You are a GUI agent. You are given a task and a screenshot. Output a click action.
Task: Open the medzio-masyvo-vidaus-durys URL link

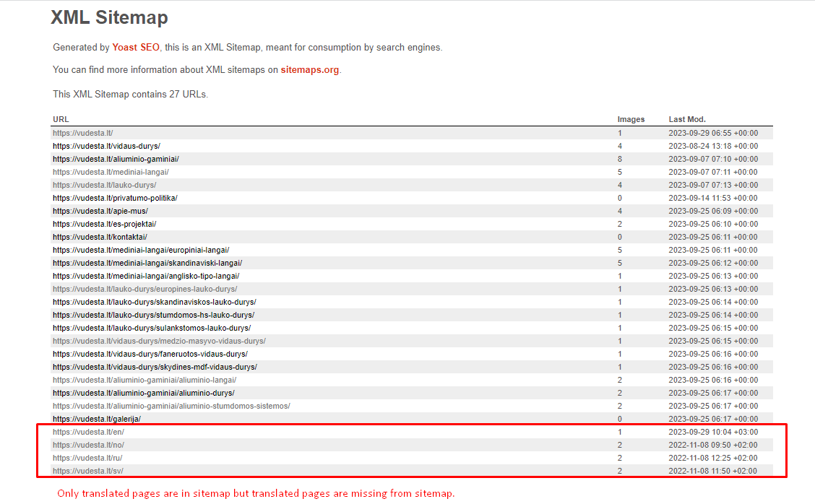click(x=159, y=341)
